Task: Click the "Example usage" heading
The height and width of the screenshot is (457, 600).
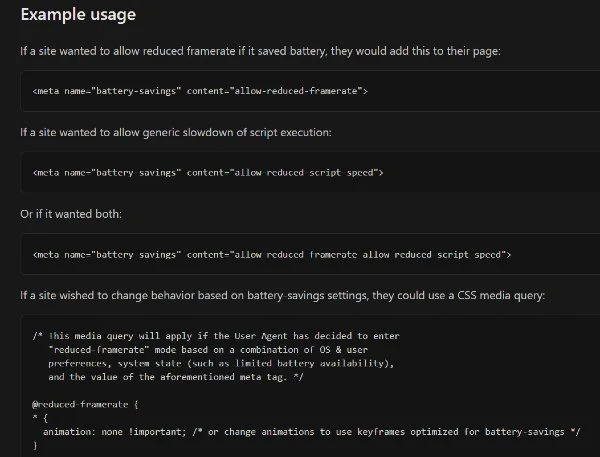Action: (78, 17)
